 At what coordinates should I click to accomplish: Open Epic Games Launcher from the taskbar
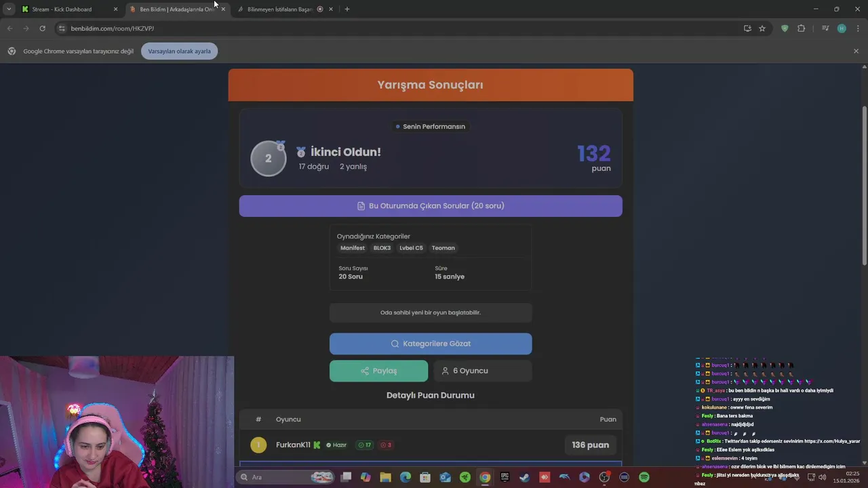coord(505,477)
